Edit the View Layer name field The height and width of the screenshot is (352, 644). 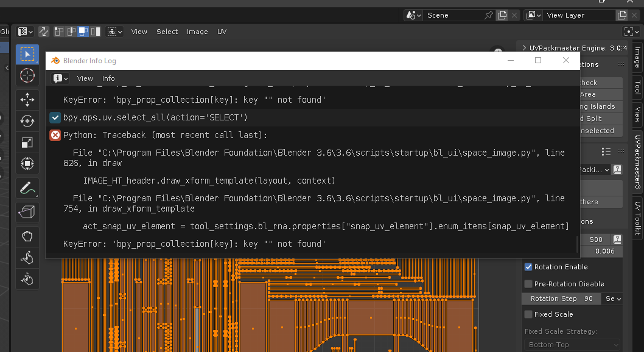click(579, 15)
